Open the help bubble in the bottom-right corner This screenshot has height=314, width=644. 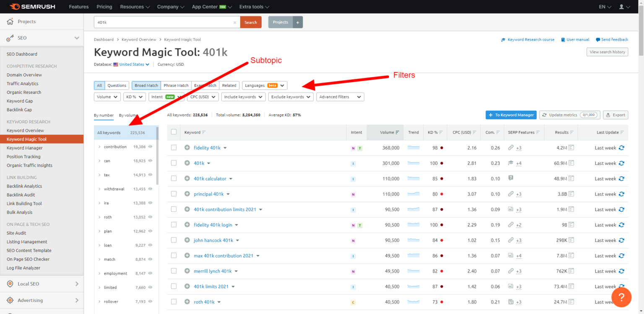pos(621,297)
